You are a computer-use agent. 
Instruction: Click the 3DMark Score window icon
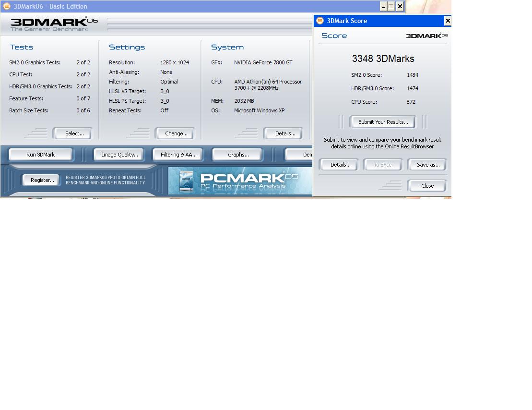[x=319, y=21]
